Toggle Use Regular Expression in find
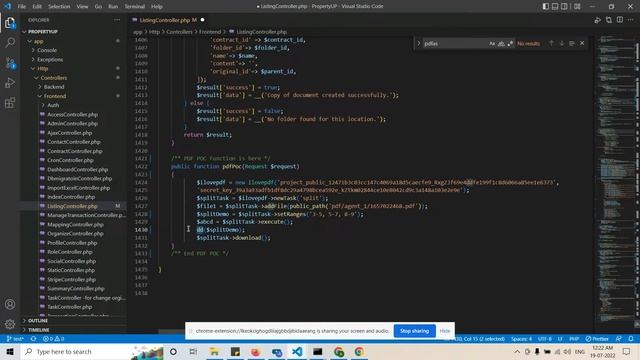 (510, 44)
